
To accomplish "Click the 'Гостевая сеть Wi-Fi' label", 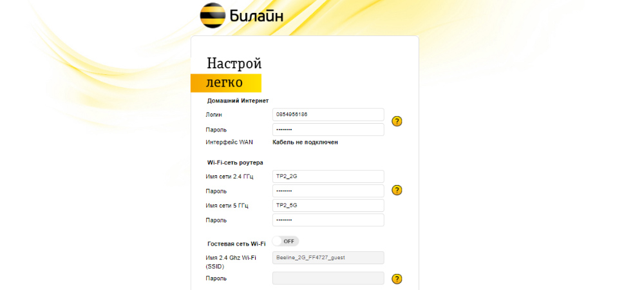I will click(236, 244).
